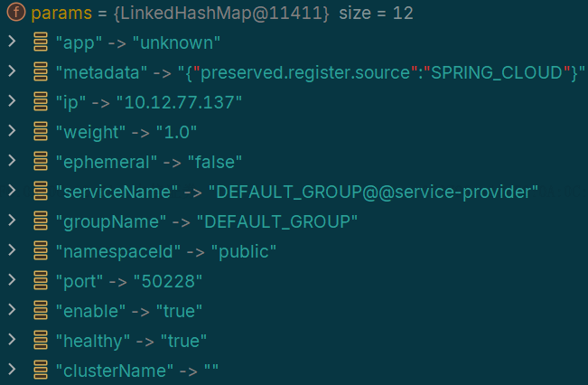
Task: Click the map entry icon for "app"
Action: pos(41,42)
